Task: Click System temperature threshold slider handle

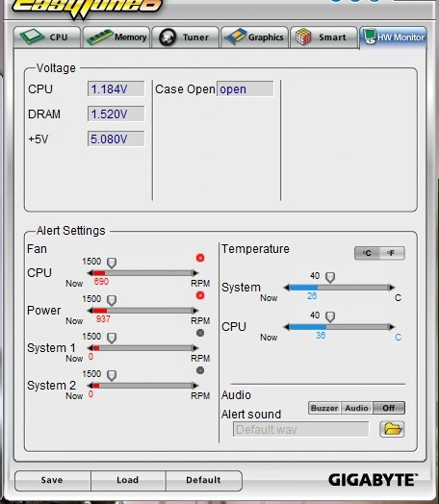Action: pyautogui.click(x=330, y=277)
